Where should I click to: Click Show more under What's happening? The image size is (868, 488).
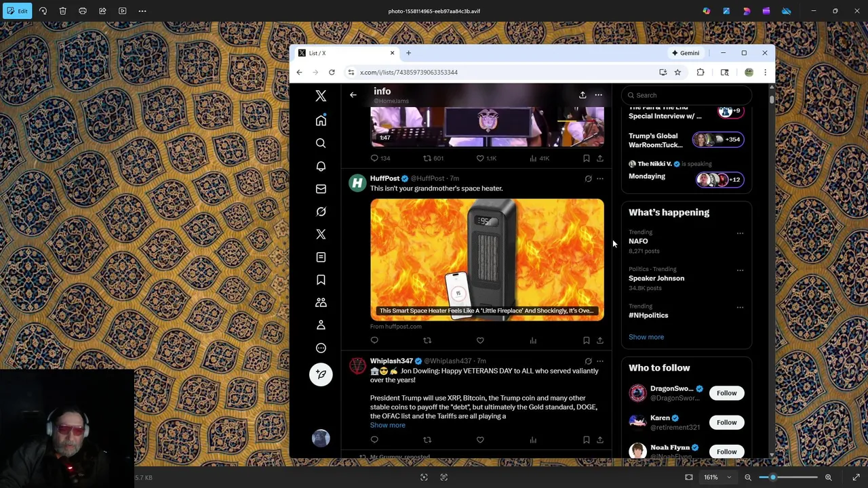(x=646, y=337)
